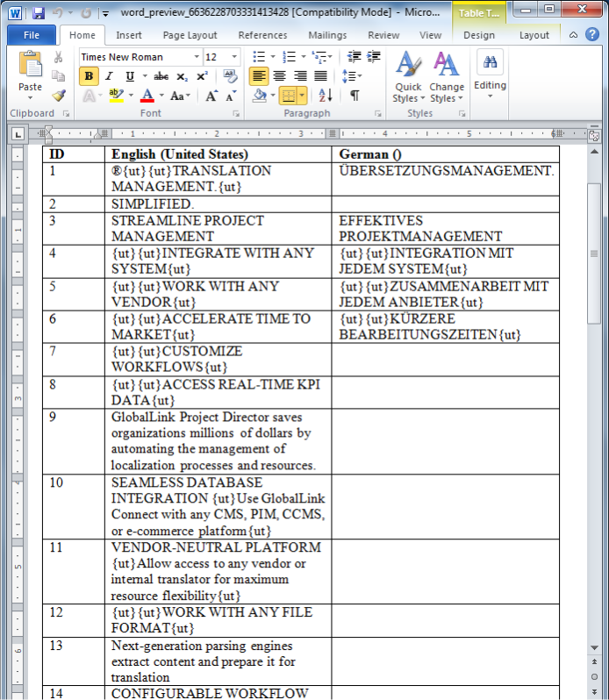Apply strikethrough formatting
Image resolution: width=609 pixels, height=700 pixels.
(x=161, y=76)
